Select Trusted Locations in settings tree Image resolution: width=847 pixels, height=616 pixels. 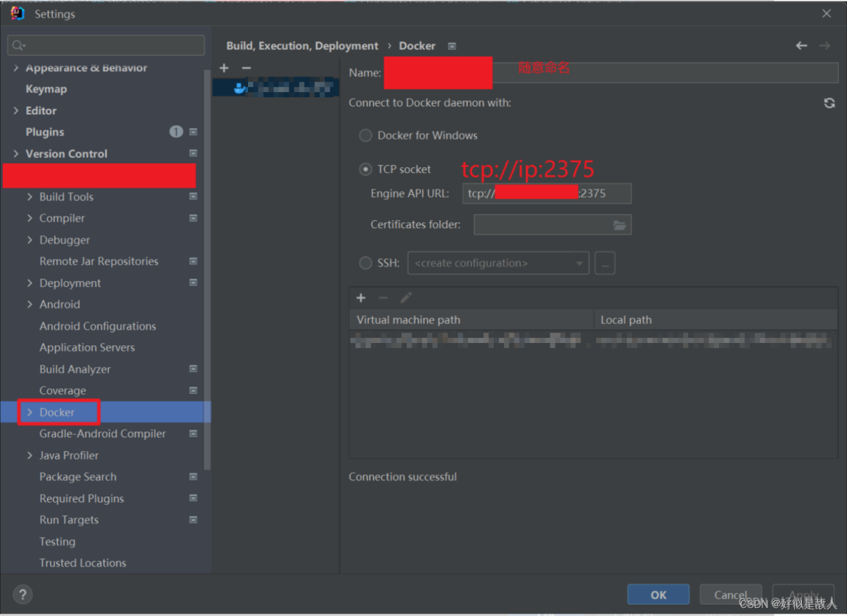(x=83, y=563)
